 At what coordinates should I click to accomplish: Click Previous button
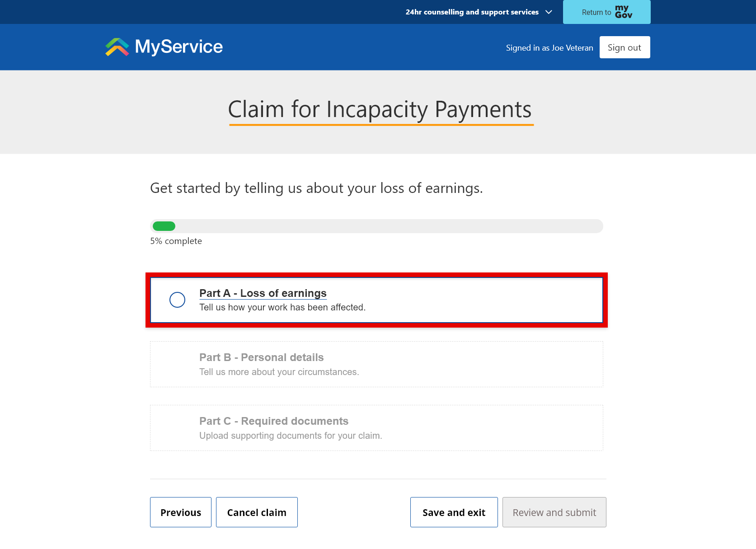tap(181, 512)
